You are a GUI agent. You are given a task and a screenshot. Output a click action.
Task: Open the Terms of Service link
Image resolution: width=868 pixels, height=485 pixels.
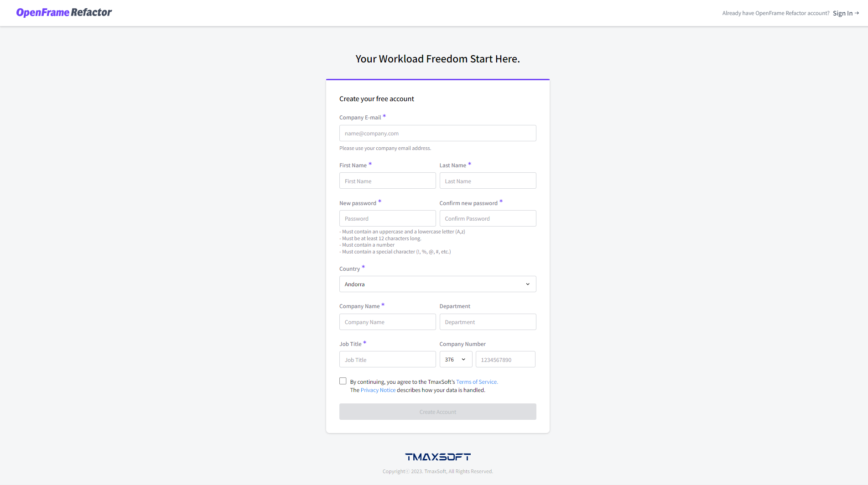[476, 382]
